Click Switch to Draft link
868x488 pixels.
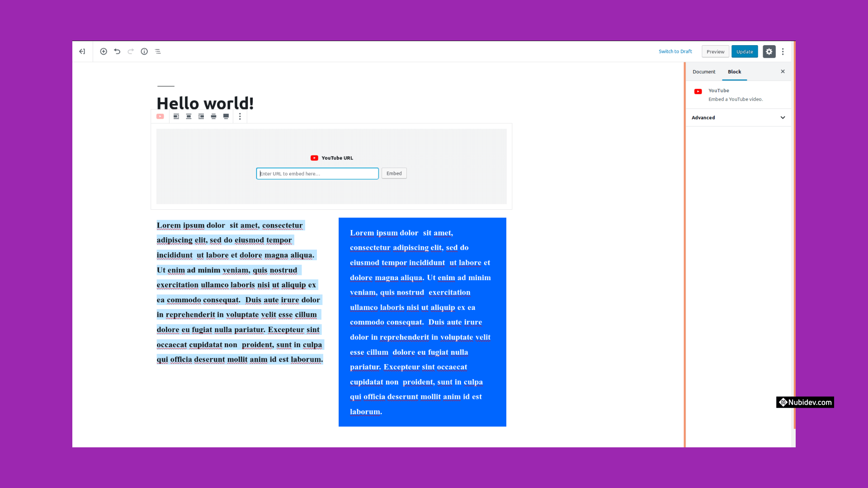click(x=675, y=52)
